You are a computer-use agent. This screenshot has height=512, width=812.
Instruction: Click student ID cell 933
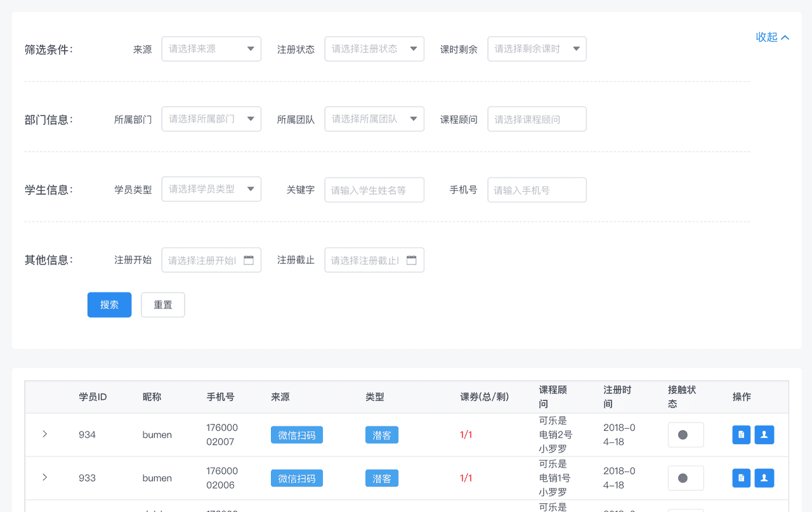click(x=87, y=478)
